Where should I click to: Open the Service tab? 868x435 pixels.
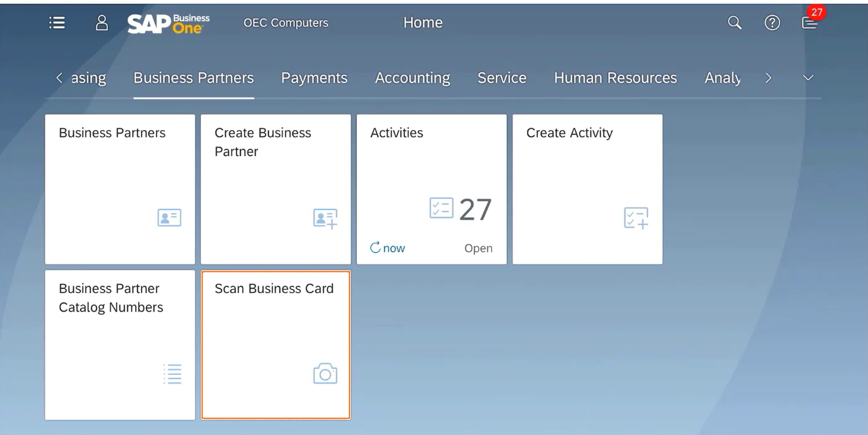point(502,78)
